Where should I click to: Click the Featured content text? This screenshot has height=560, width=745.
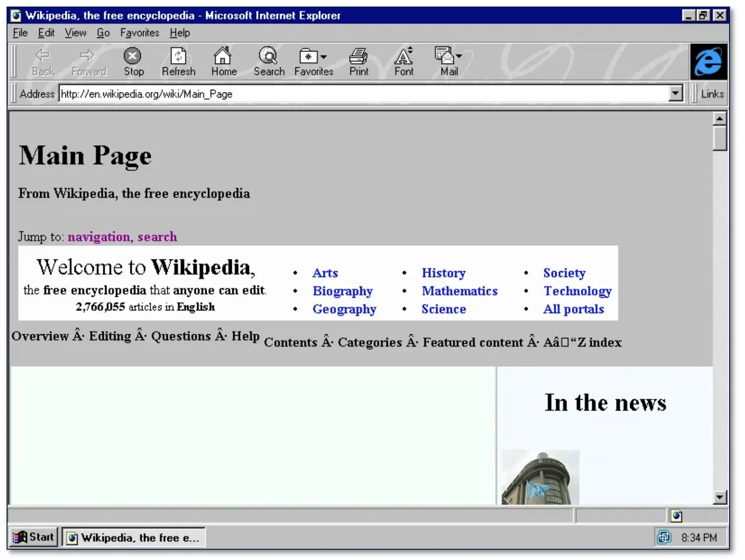tap(473, 342)
